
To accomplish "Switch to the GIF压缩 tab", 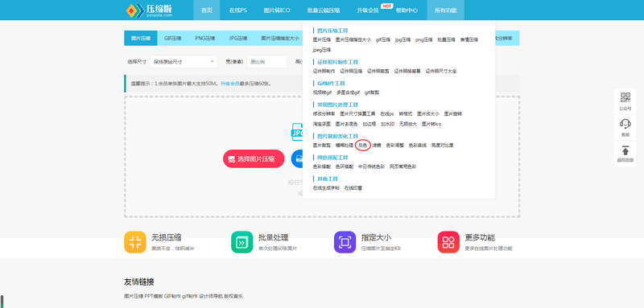I will 173,38.
